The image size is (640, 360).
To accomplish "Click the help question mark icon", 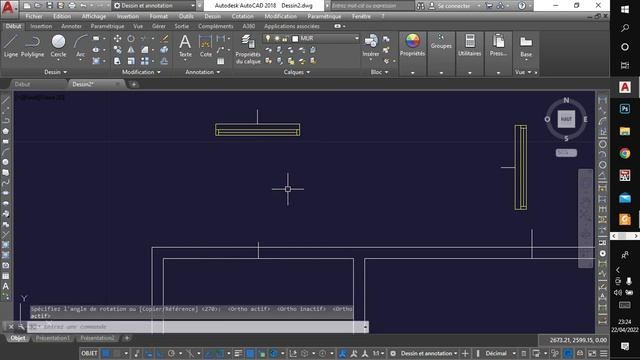I will (522, 6).
